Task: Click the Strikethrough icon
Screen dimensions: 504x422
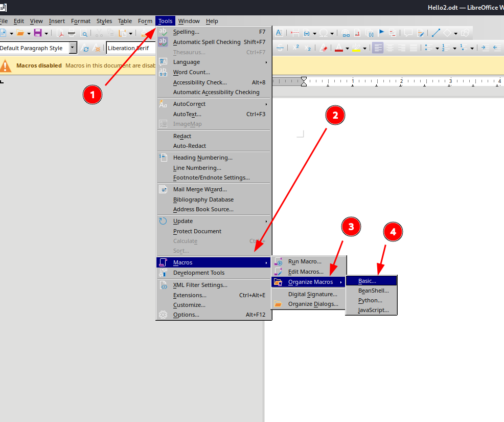Action: pyautogui.click(x=280, y=48)
